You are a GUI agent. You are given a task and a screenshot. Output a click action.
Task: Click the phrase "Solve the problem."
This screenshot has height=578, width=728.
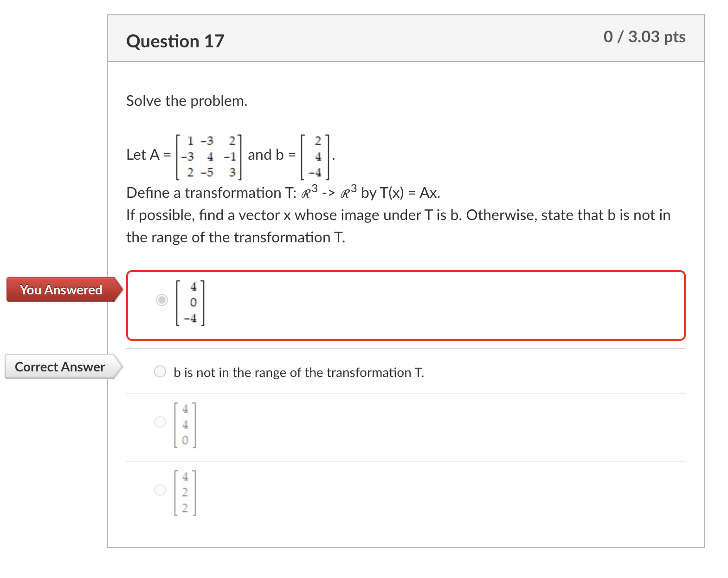pos(187,101)
